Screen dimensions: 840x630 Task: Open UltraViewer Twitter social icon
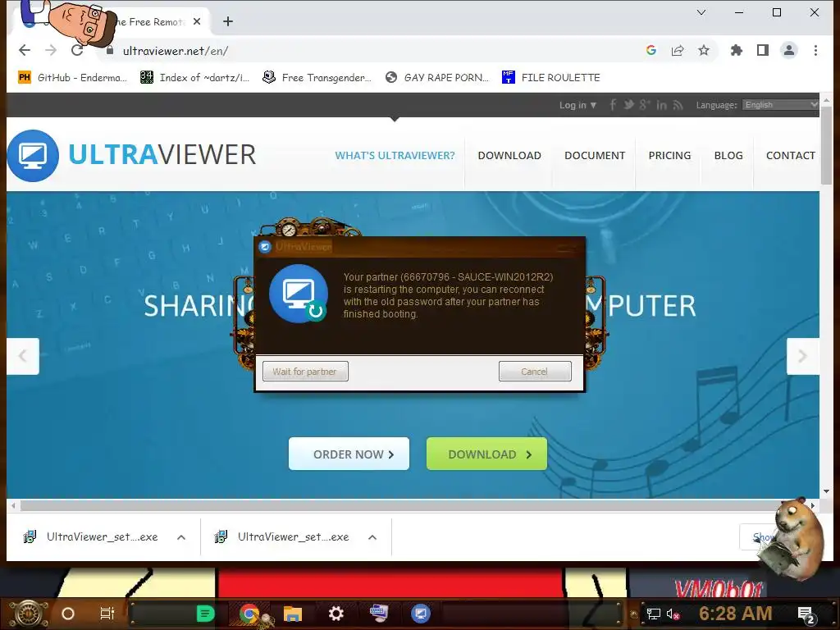coord(628,105)
